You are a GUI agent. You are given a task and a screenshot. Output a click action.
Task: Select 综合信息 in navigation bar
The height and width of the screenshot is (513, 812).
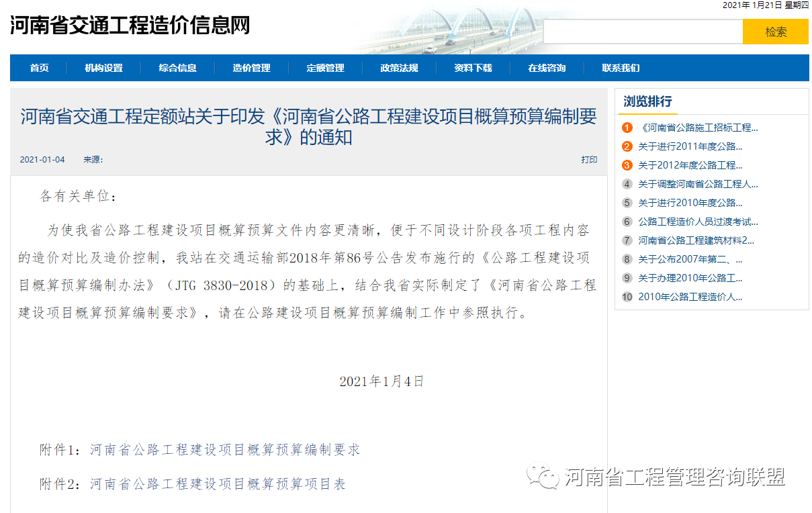178,68
